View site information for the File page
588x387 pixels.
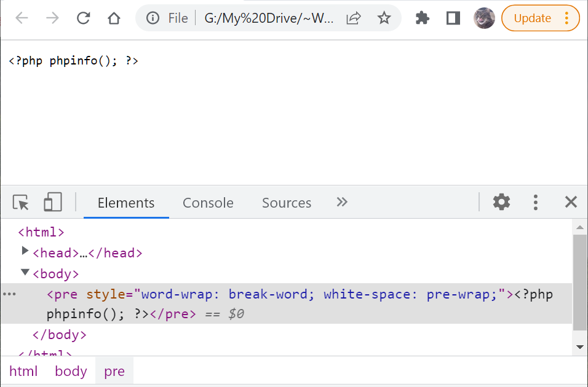(152, 18)
